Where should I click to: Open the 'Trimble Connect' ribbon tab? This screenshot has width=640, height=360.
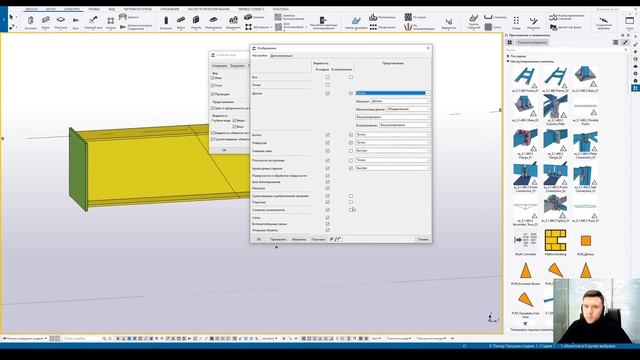pyautogui.click(x=251, y=9)
